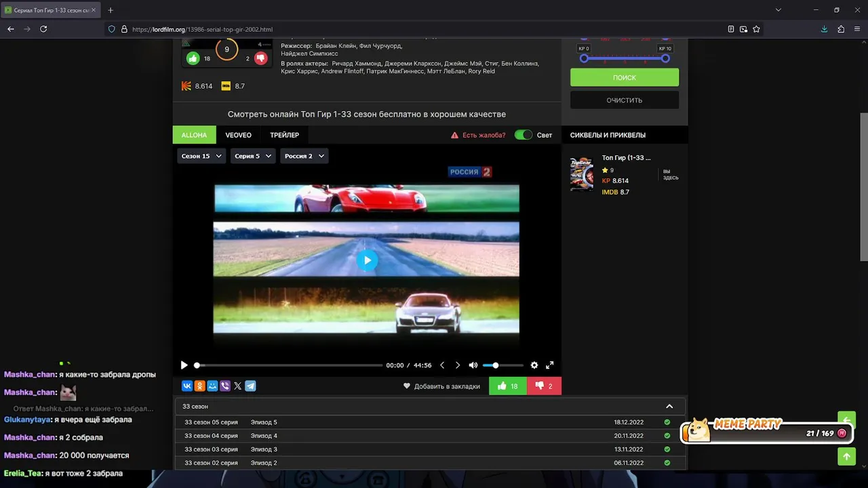Click the small red dislike icon near the rating circle
The height and width of the screenshot is (488, 868).
[260, 58]
